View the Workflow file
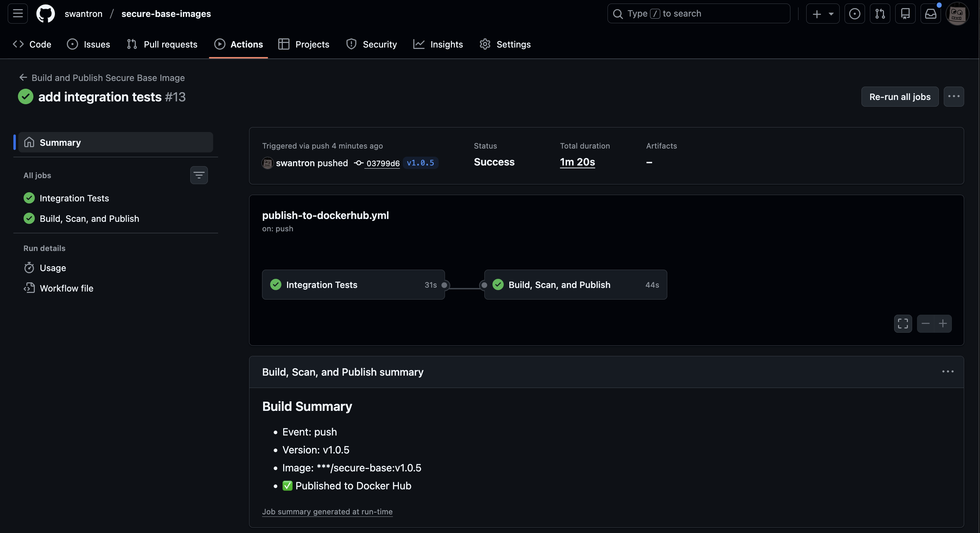Screen dimensions: 980x533 pos(66,288)
